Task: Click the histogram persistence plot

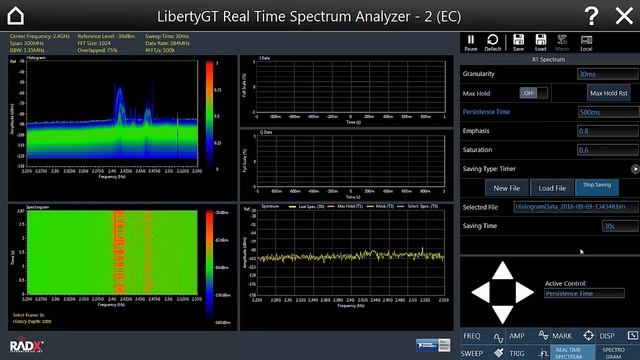Action: tap(112, 113)
